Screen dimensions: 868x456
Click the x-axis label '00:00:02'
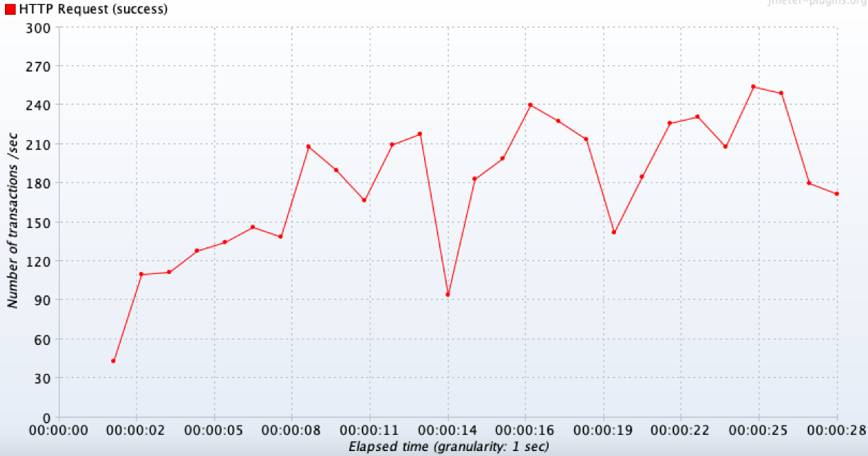[x=137, y=430]
